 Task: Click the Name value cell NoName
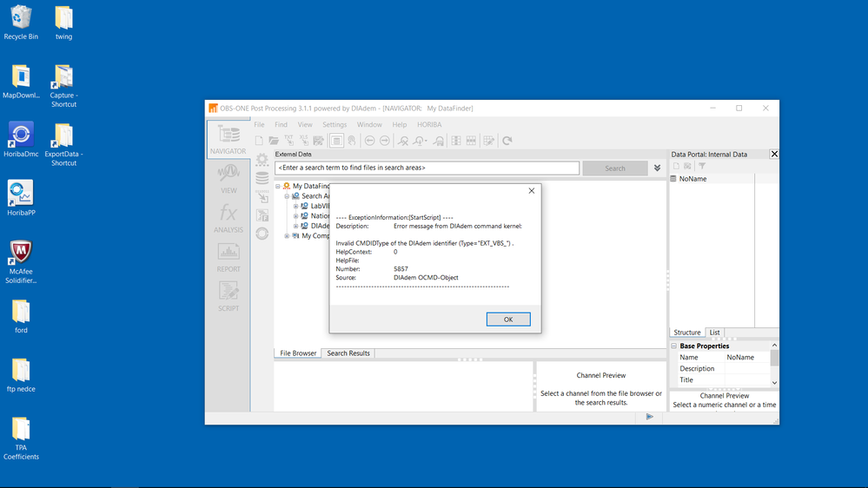coord(746,358)
